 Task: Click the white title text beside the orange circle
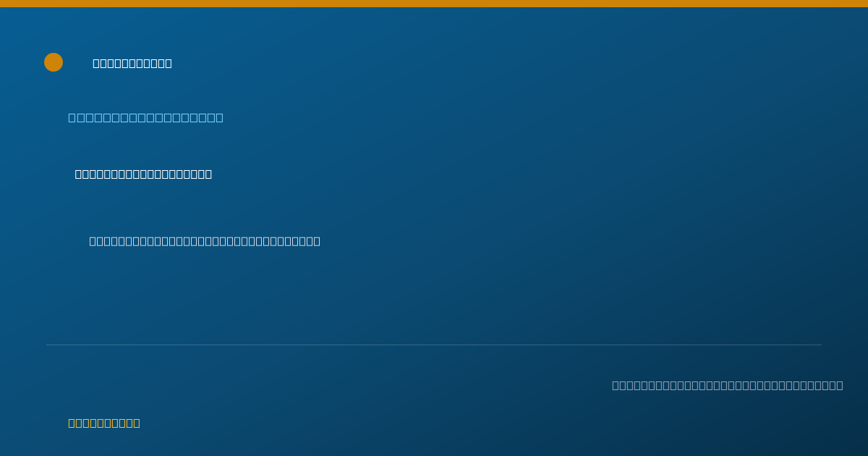[132, 63]
